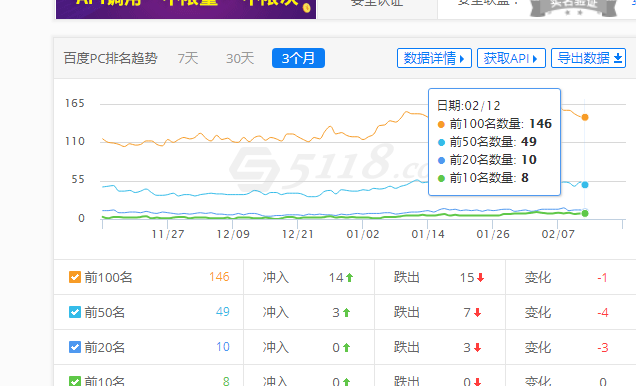Image resolution: width=636 pixels, height=386 pixels.
Task: Open 数据详情 data details
Action: click(x=434, y=58)
